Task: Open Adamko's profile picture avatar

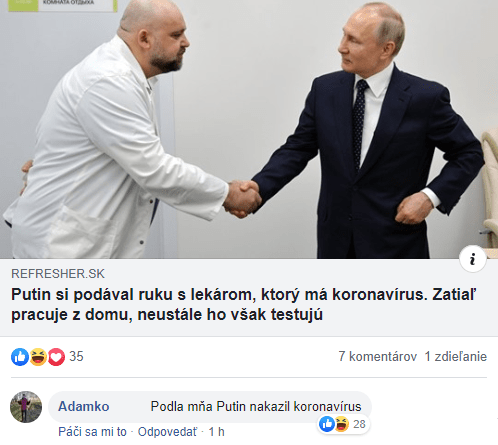Action: coord(26,407)
